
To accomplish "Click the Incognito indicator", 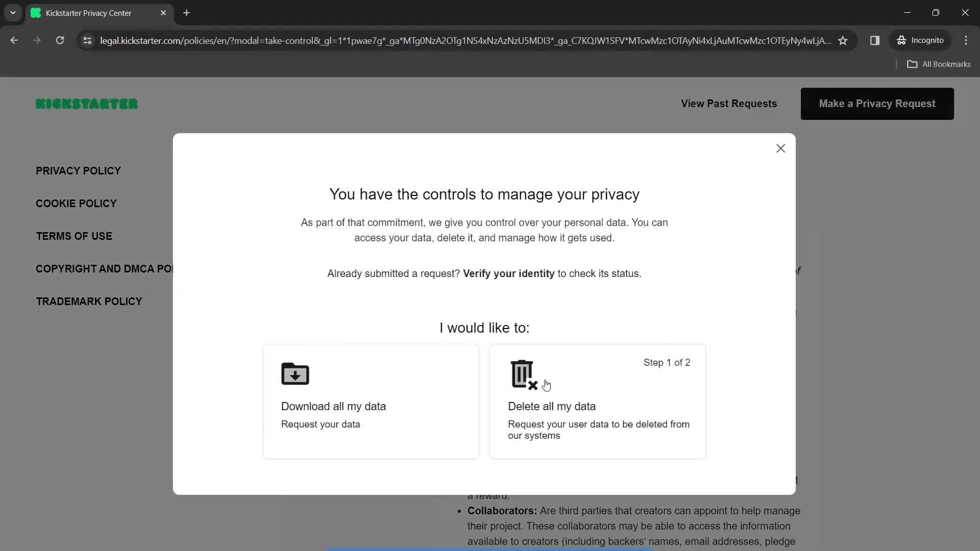I will point(920,40).
